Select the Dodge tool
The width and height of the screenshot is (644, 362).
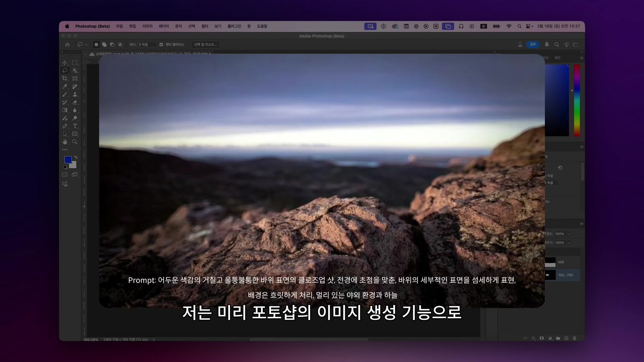click(75, 118)
